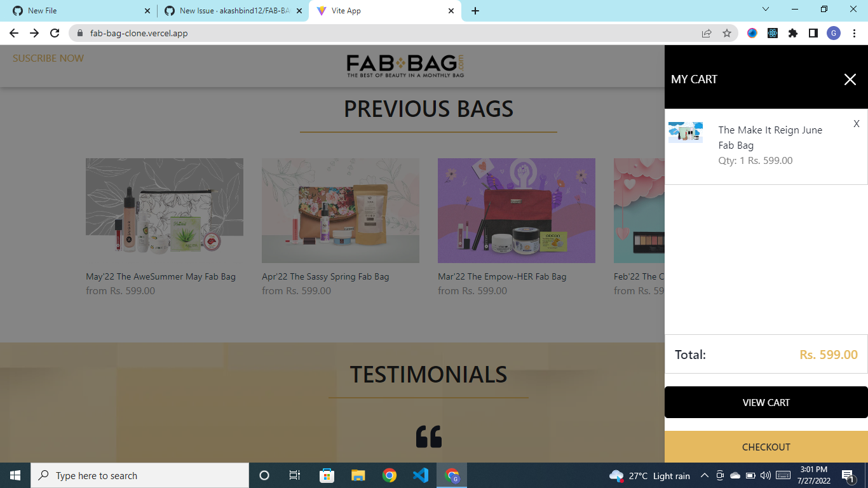Go back in browser history
The image size is (868, 488).
[14, 33]
